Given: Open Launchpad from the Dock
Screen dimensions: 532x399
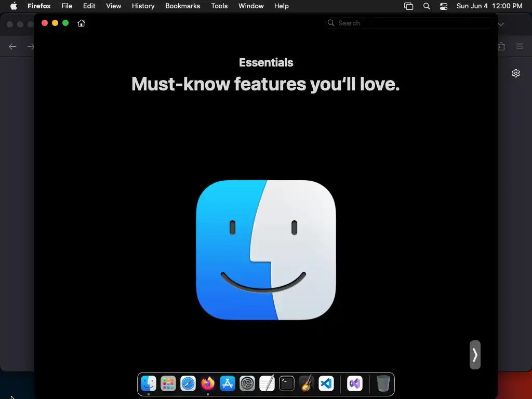Looking at the screenshot, I should click(x=168, y=384).
